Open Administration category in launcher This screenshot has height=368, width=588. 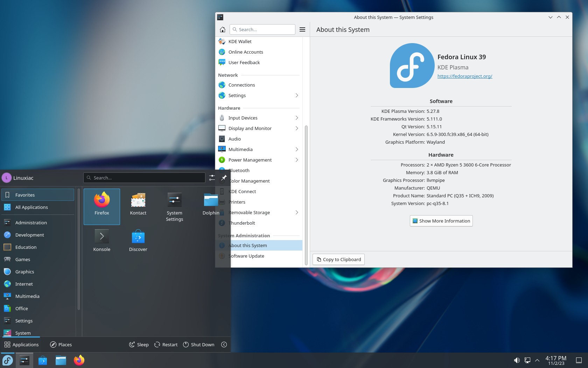pyautogui.click(x=38, y=223)
